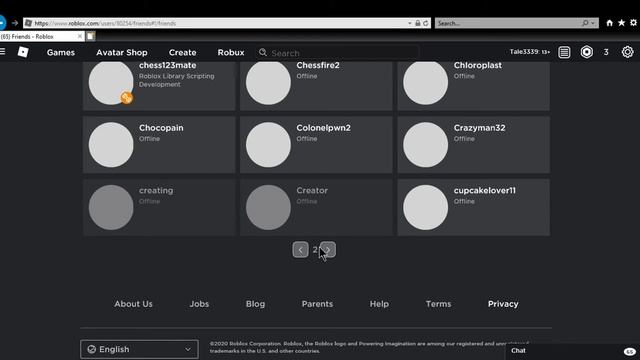Click Crazyman32's avatar thumbnail
Image resolution: width=640 pixels, height=360 pixels.
425,144
